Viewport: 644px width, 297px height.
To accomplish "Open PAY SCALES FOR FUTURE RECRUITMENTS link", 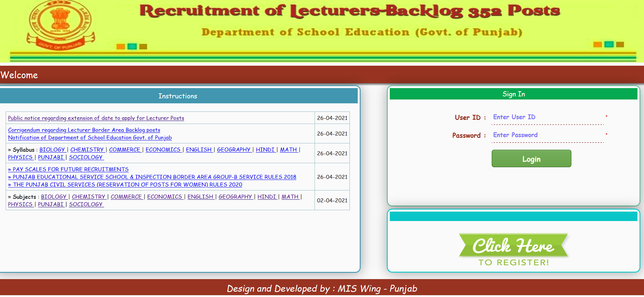I will [x=69, y=169].
